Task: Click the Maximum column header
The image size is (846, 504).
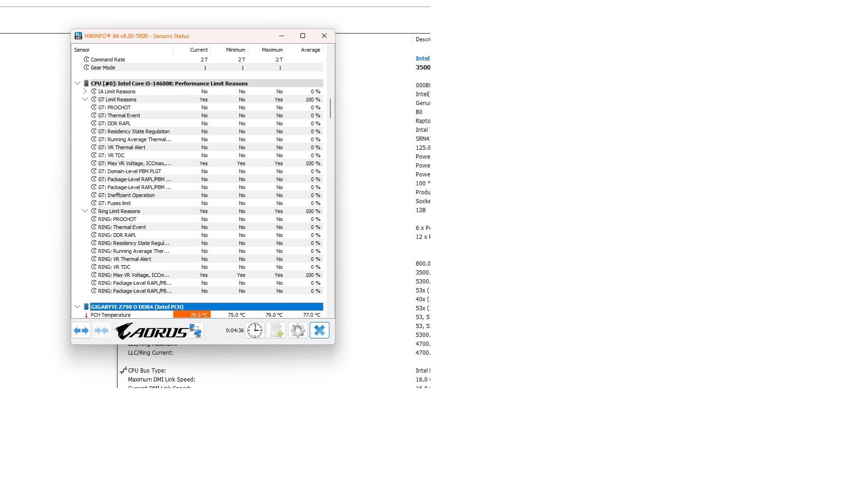Action: point(267,50)
